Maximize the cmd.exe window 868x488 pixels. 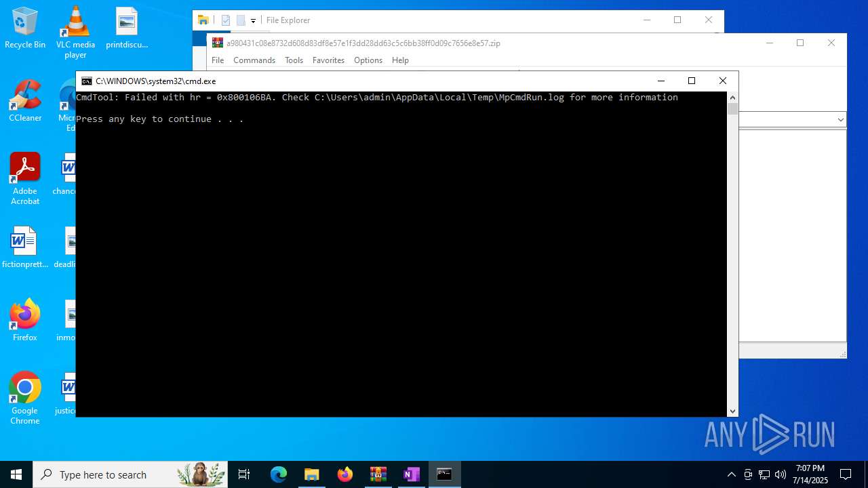click(x=692, y=81)
